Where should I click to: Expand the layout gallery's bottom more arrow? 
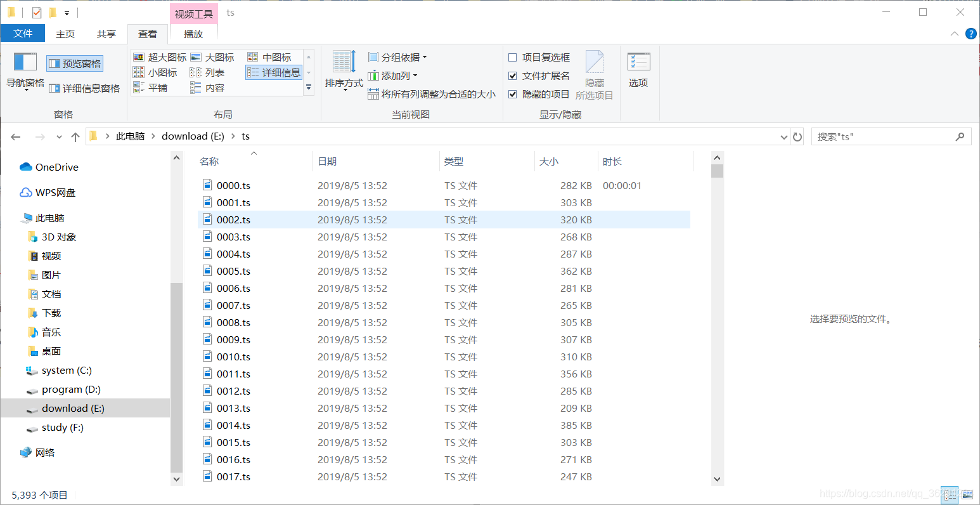point(309,88)
